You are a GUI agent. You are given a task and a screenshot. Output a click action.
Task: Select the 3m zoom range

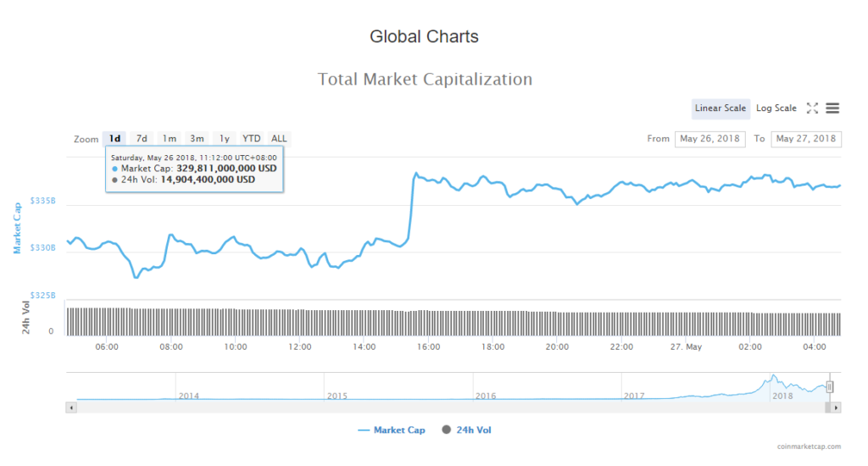[x=197, y=139]
